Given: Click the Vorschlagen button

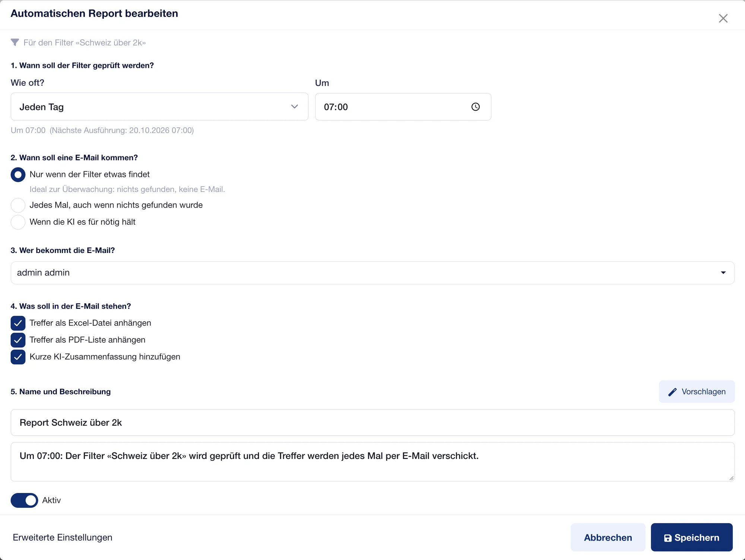Looking at the screenshot, I should (x=697, y=392).
